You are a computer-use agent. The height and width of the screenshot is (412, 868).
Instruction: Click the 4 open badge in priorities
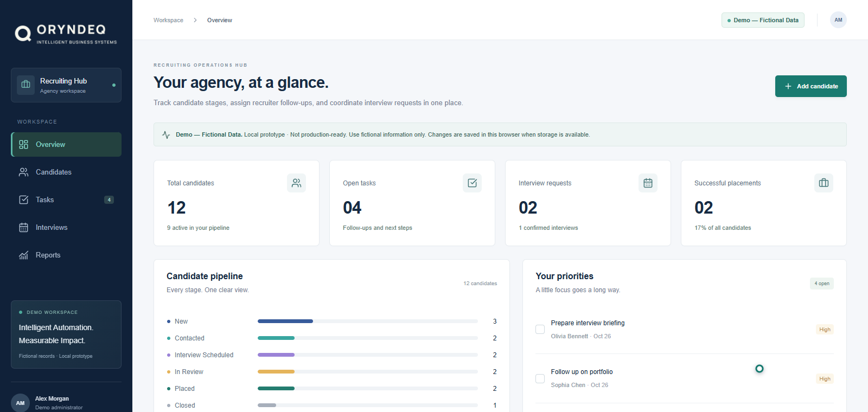[822, 284]
